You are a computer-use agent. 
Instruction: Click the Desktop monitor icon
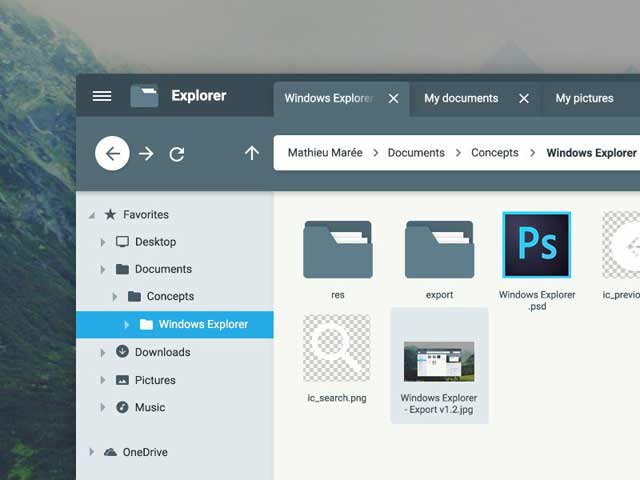click(122, 242)
